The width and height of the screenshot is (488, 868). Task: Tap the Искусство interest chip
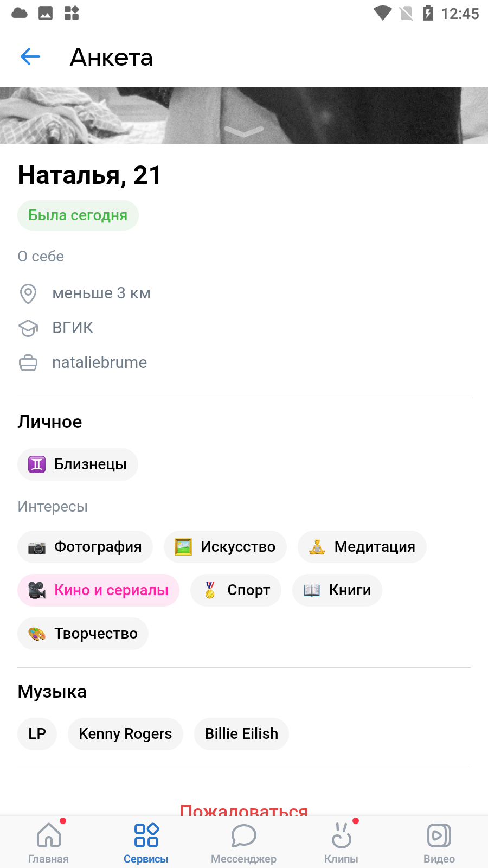(x=225, y=547)
